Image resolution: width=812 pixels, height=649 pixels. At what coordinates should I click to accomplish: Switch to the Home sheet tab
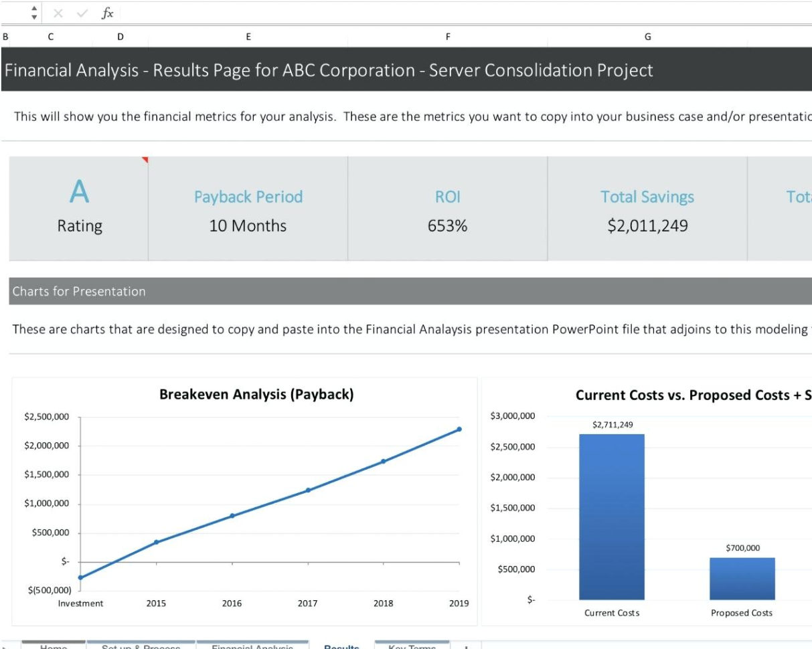pyautogui.click(x=54, y=646)
